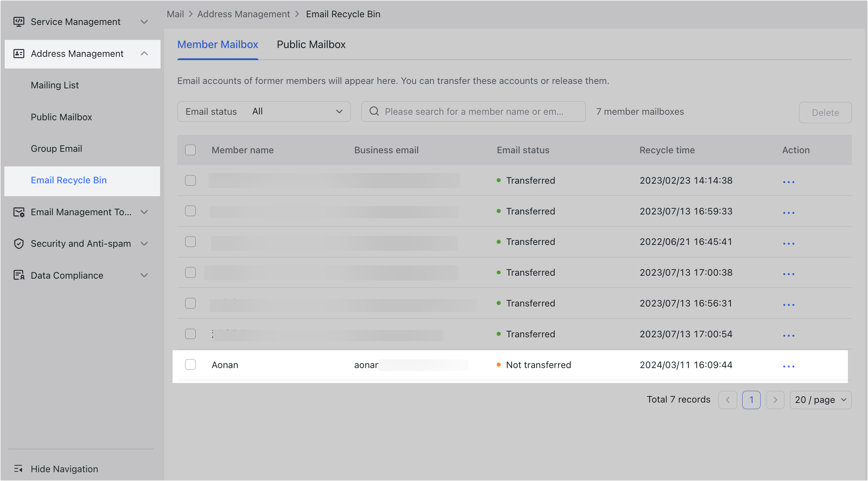Click the Business email column header
This screenshot has height=481, width=868.
point(386,150)
